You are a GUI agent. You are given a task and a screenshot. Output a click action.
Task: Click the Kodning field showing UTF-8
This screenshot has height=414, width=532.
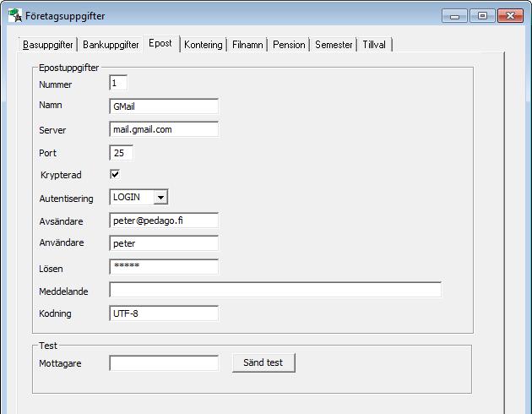[164, 313]
